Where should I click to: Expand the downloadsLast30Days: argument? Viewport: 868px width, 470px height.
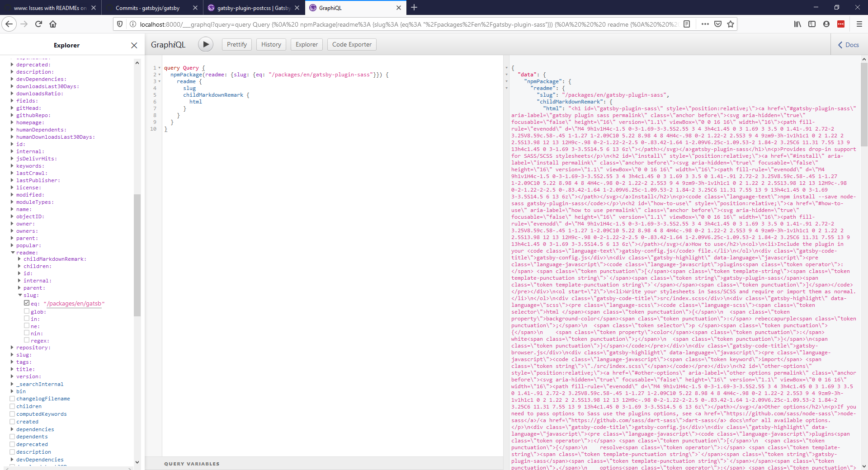click(12, 86)
